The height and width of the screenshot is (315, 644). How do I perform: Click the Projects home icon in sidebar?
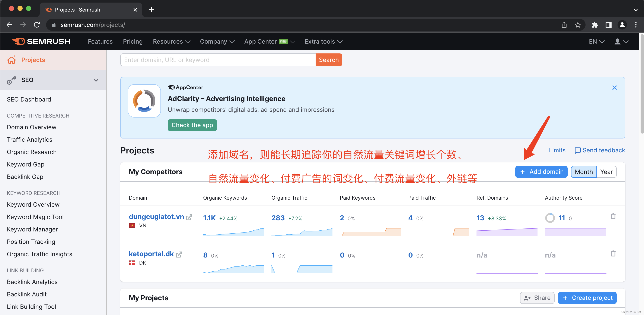click(12, 60)
